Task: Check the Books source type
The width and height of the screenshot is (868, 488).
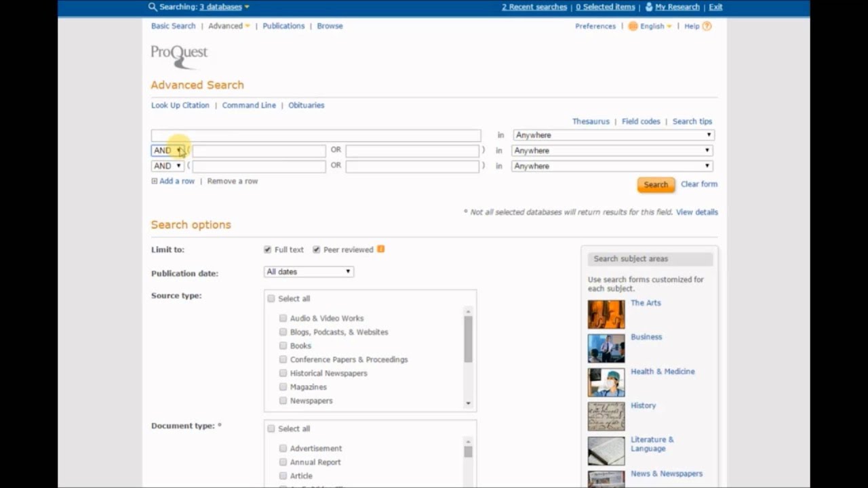Action: (x=283, y=346)
